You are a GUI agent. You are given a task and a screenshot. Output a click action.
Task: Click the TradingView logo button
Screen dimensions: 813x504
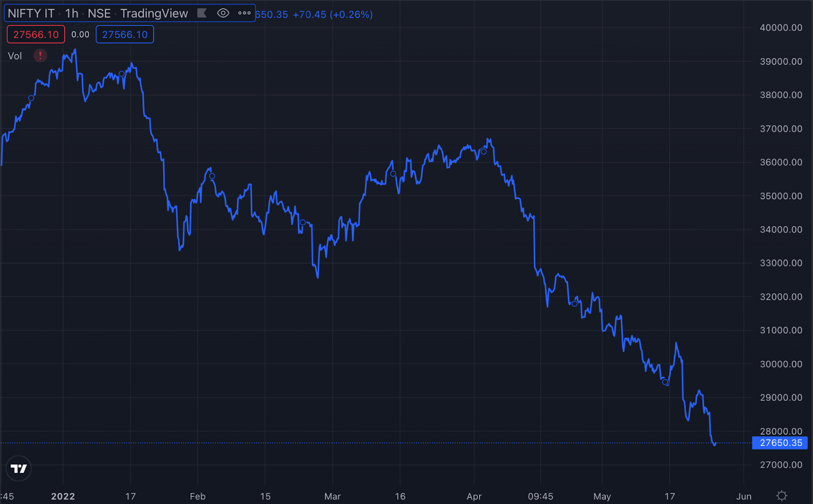19,468
